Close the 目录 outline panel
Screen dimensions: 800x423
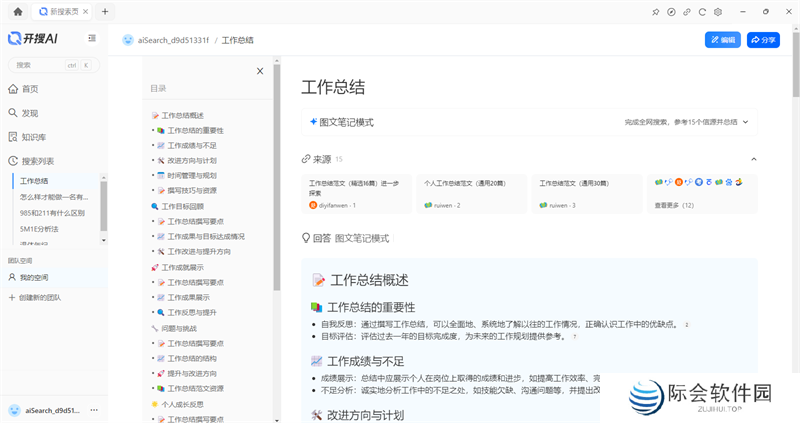[260, 71]
